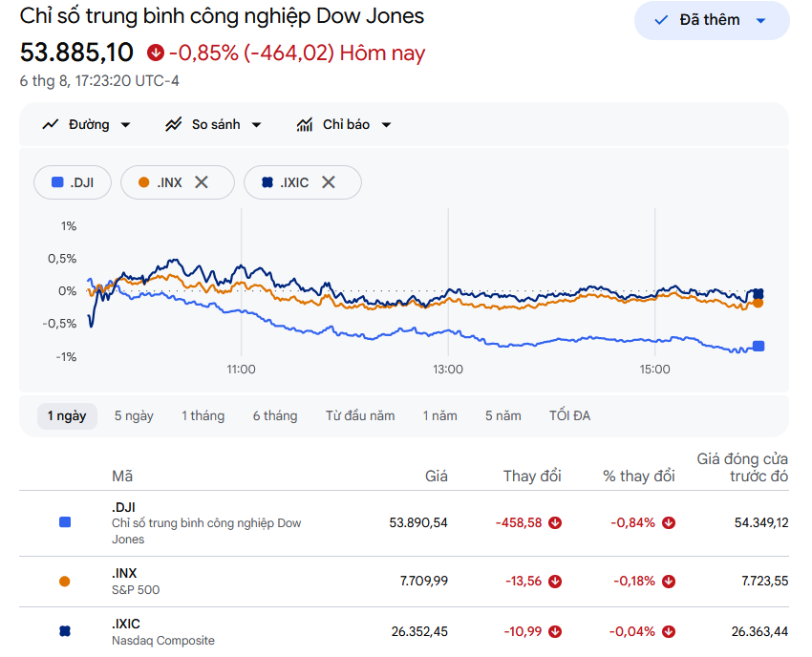Viewport: 812px width, 657px height.
Task: Click the blue .DJI color swatch in table
Action: [x=65, y=522]
